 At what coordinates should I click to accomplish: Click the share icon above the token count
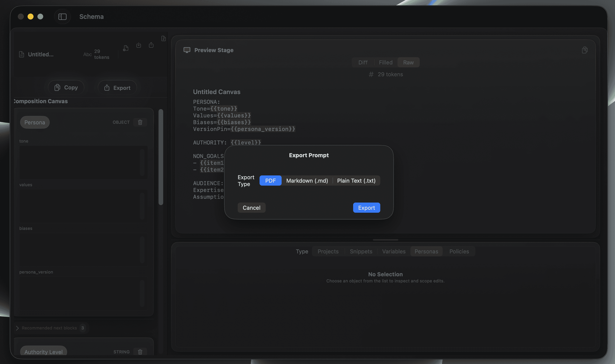[x=151, y=45]
